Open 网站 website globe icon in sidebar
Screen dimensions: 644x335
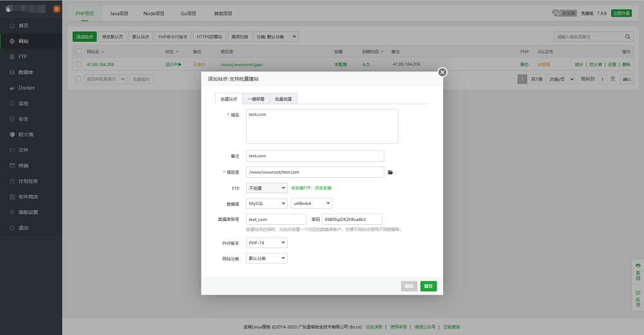(12, 41)
